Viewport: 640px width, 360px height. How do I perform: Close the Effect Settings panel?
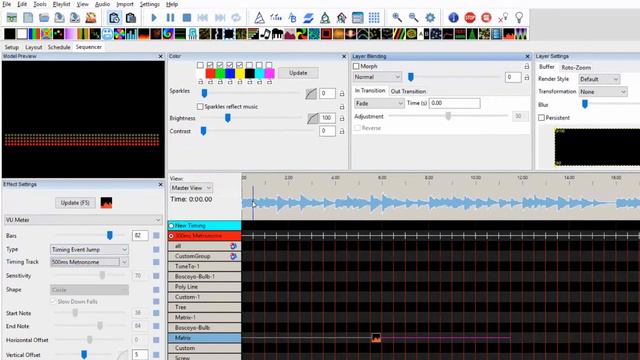click(x=160, y=184)
